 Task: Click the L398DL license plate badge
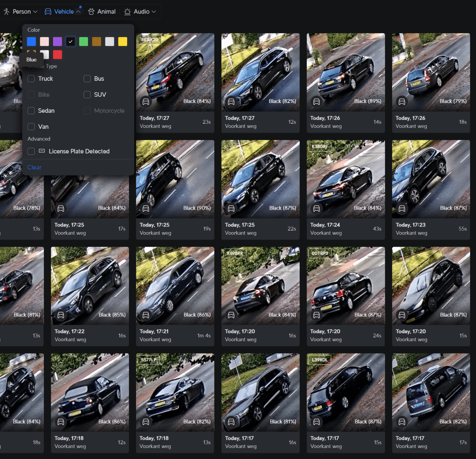click(320, 360)
